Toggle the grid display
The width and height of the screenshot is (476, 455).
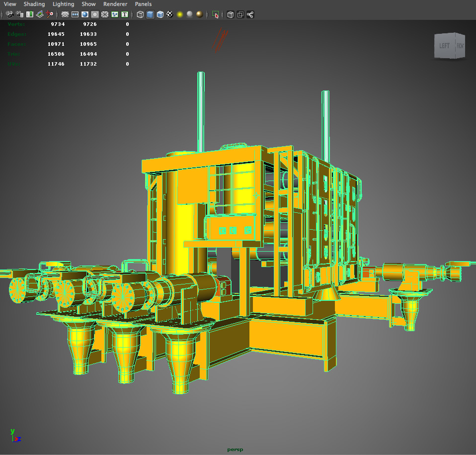[65, 14]
